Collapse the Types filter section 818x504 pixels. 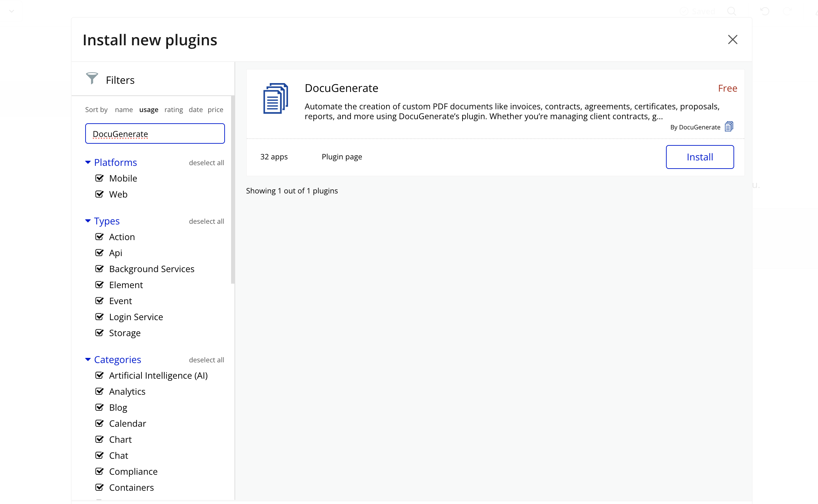(x=88, y=221)
